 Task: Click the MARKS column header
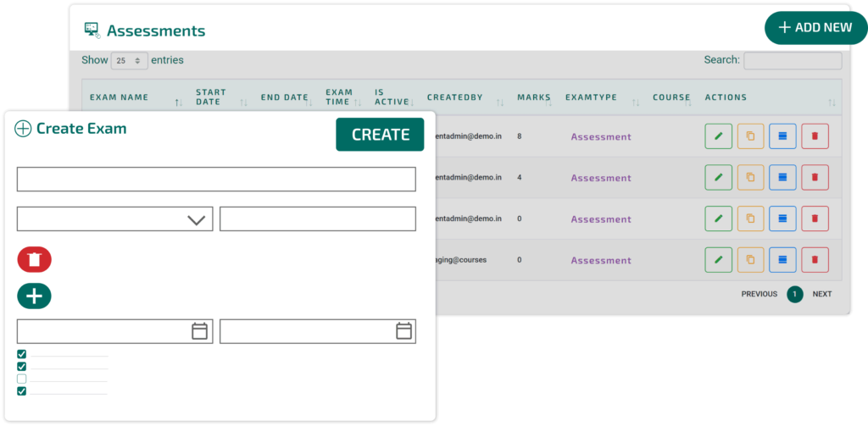[534, 97]
